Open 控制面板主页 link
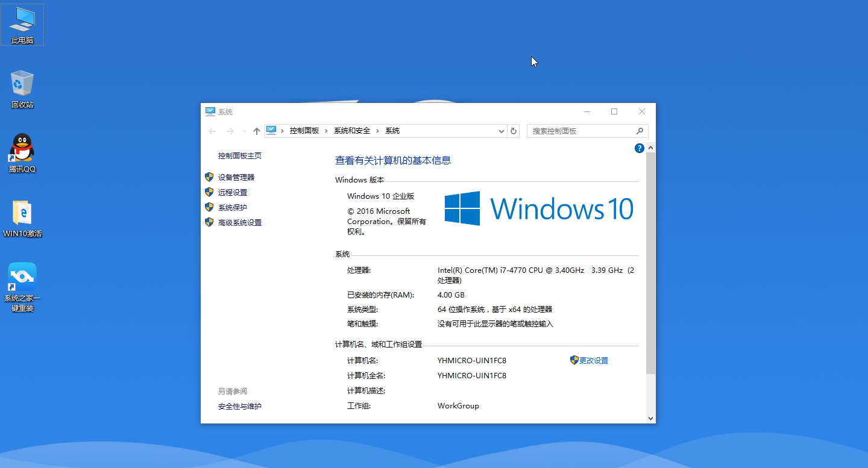868x468 pixels. coord(240,155)
